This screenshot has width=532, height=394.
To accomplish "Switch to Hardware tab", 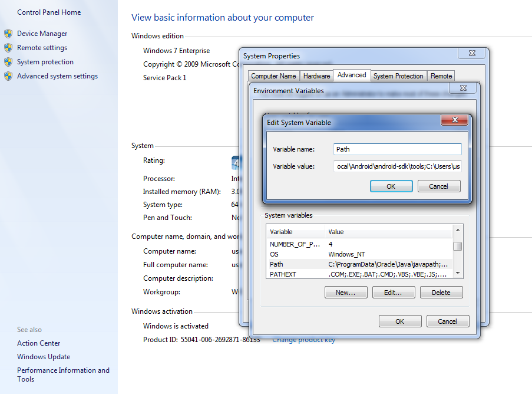I will click(x=316, y=76).
